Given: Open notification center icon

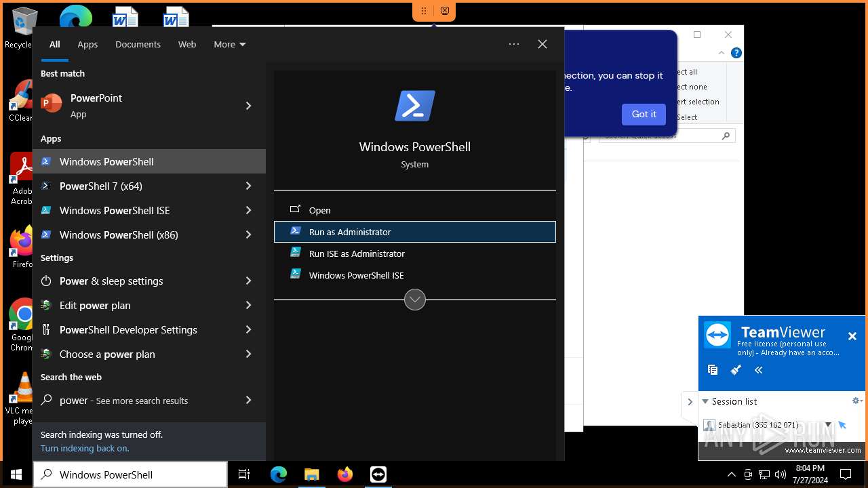Looking at the screenshot, I should [x=845, y=474].
